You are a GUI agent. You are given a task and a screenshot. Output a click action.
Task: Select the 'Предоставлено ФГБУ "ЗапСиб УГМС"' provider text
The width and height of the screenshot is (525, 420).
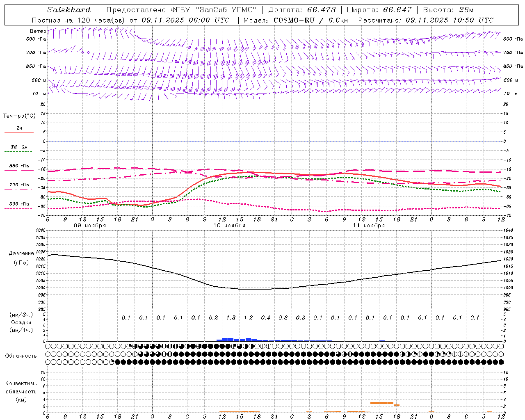181,10
